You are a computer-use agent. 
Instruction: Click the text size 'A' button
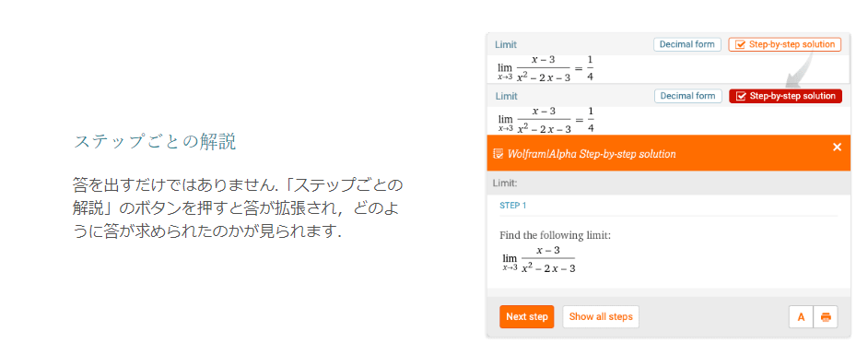(x=801, y=317)
